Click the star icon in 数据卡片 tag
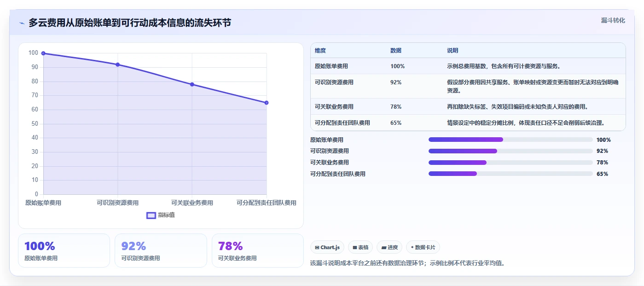This screenshot has height=286, width=644. coord(412,247)
